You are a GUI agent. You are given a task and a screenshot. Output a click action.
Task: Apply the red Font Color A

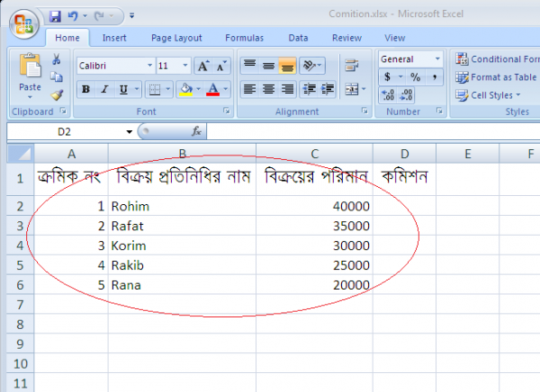(x=213, y=90)
